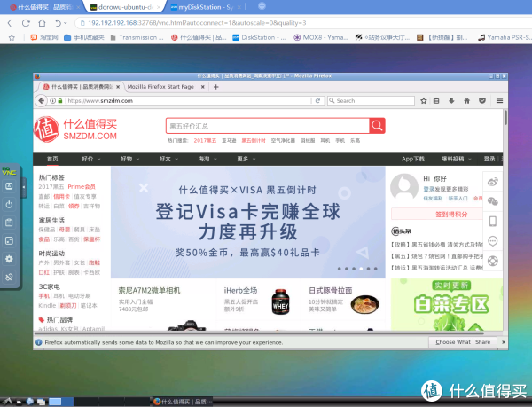This screenshot has height=407, width=532.
Task: Select the first banner carousel dot
Action: [340, 268]
